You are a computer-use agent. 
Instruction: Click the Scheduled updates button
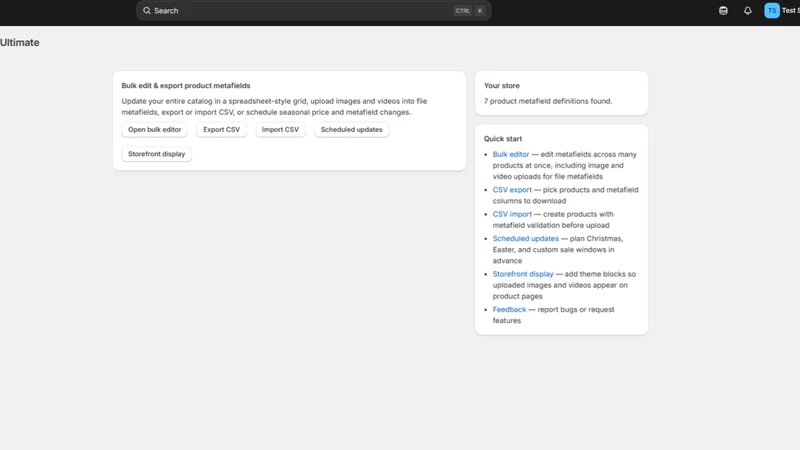pos(352,130)
